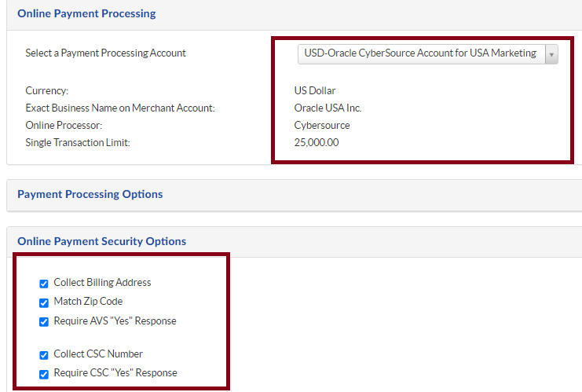
Task: Click the Require CSC "Yes" Response label
Action: coord(115,373)
